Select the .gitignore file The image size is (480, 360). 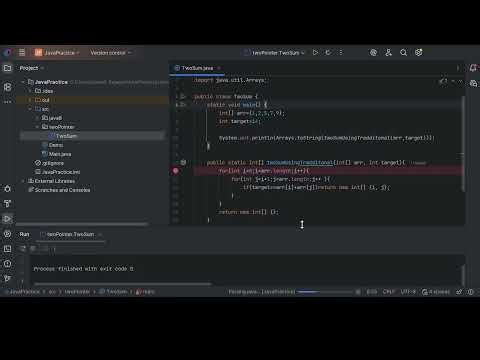pos(49,163)
